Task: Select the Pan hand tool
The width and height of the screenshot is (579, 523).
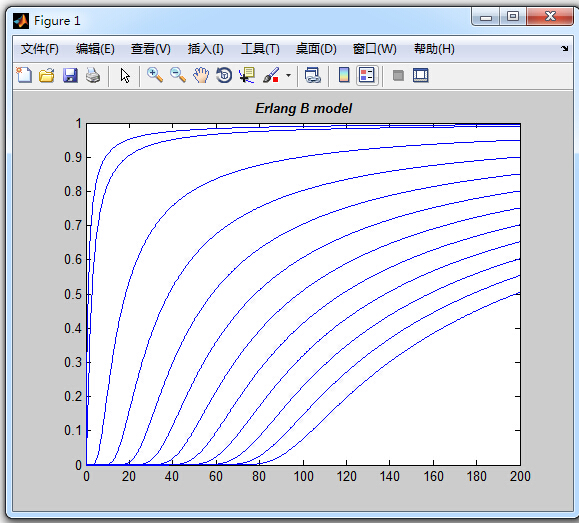Action: click(201, 75)
